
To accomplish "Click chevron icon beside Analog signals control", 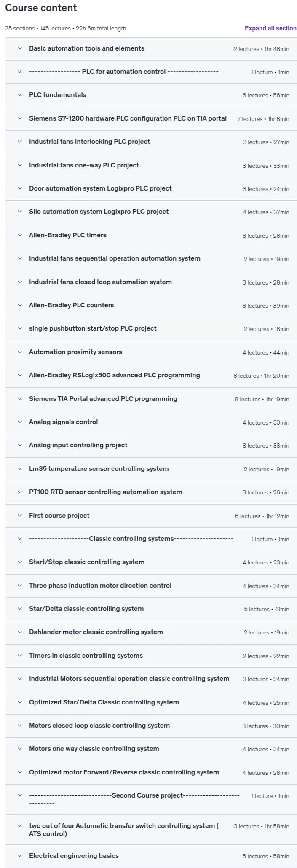I will (20, 422).
